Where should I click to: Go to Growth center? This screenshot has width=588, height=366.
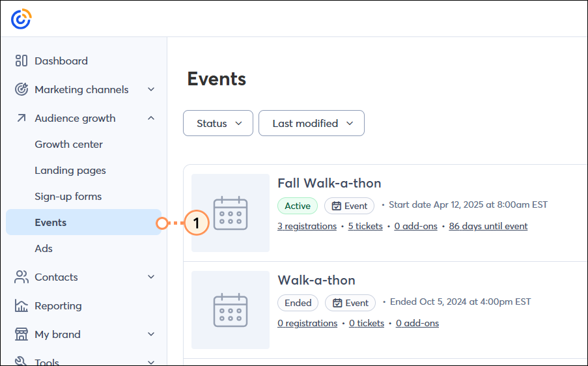(68, 145)
